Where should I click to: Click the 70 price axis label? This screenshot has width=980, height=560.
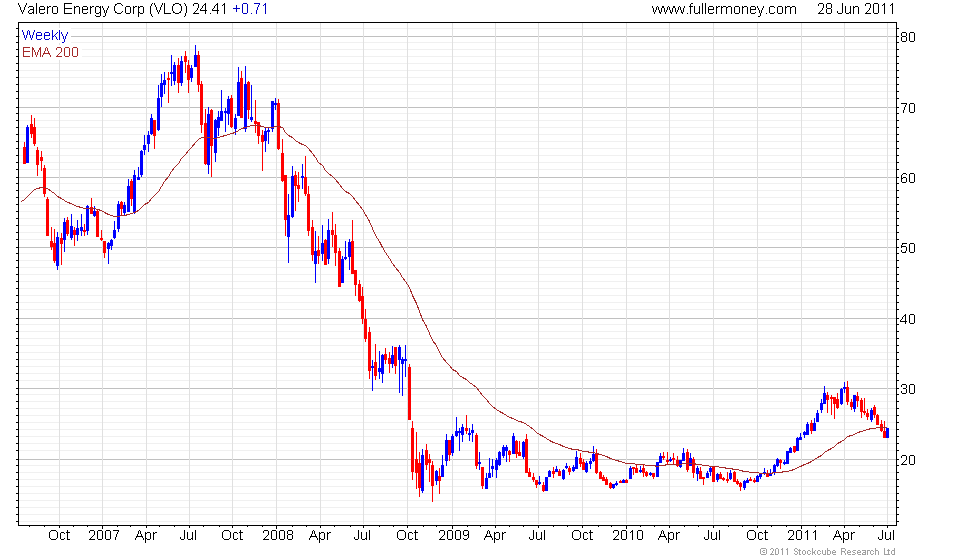(x=908, y=108)
